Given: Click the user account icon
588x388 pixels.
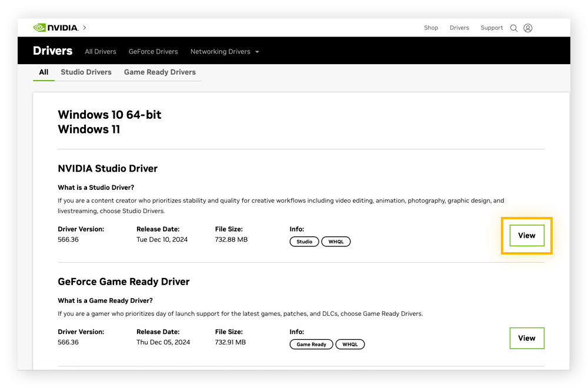Looking at the screenshot, I should point(527,28).
